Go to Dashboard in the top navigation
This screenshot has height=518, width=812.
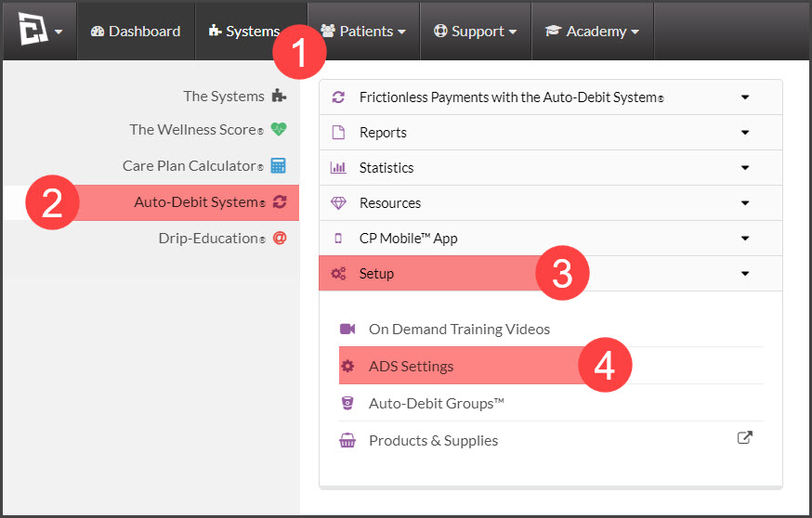point(136,31)
